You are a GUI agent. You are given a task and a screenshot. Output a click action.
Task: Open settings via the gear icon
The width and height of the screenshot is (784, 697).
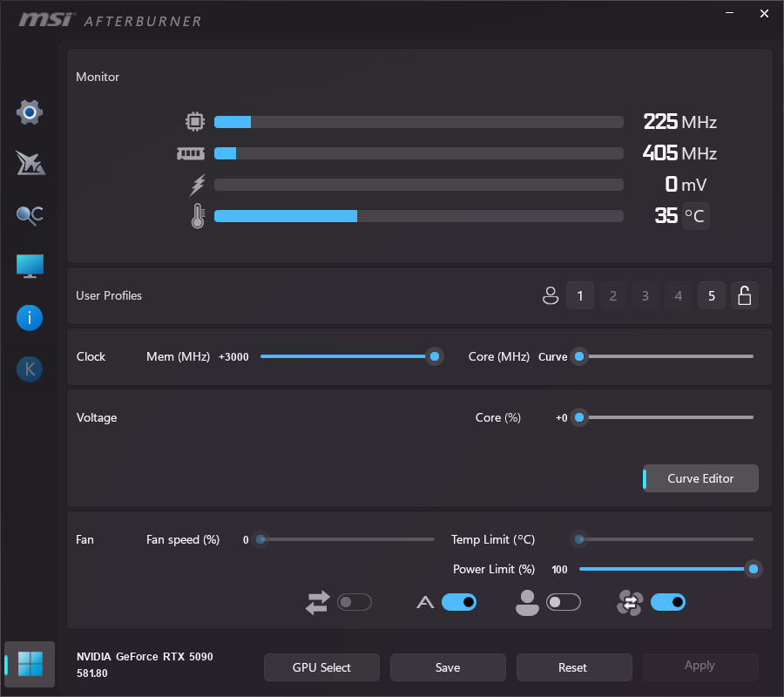tap(30, 112)
